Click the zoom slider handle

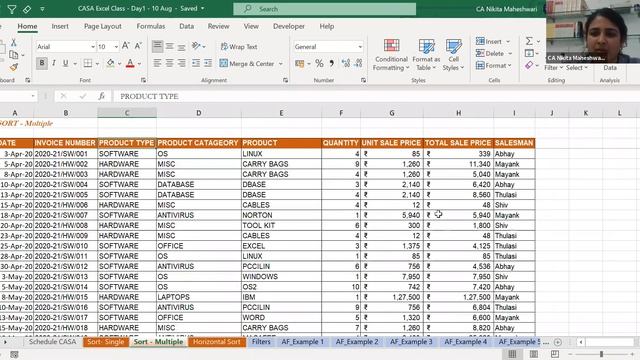601,354
